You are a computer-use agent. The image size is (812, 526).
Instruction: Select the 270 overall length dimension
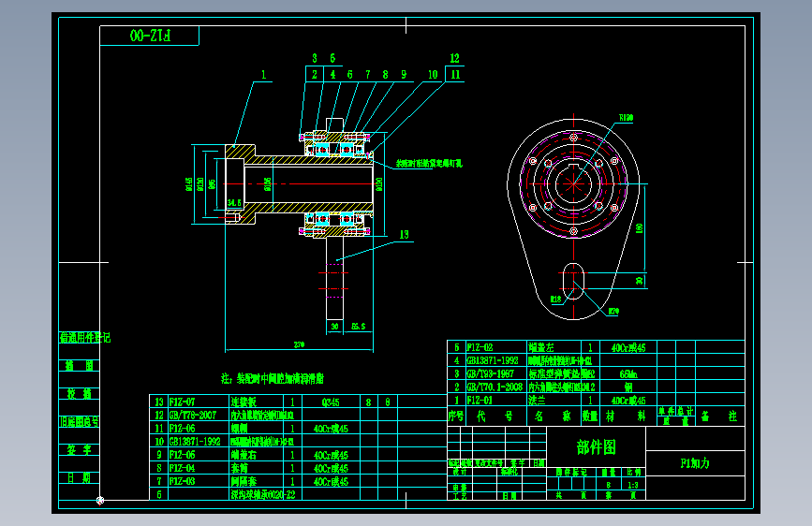point(299,344)
